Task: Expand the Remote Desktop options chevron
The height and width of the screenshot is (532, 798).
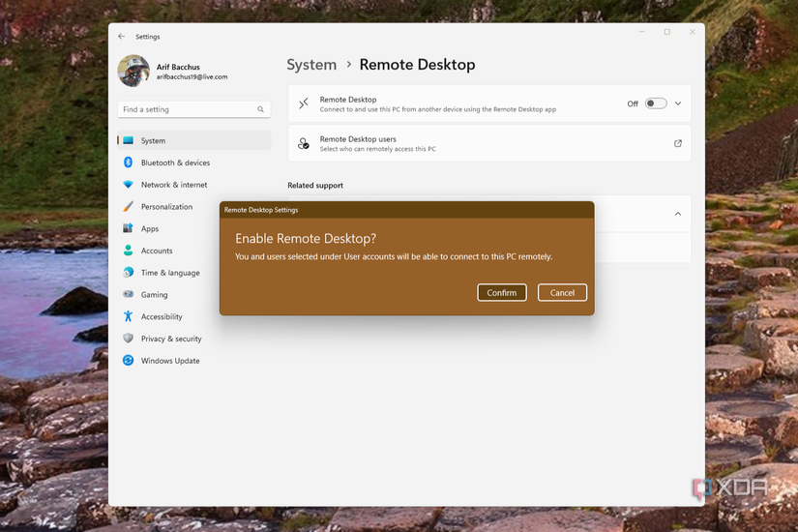Action: click(678, 103)
